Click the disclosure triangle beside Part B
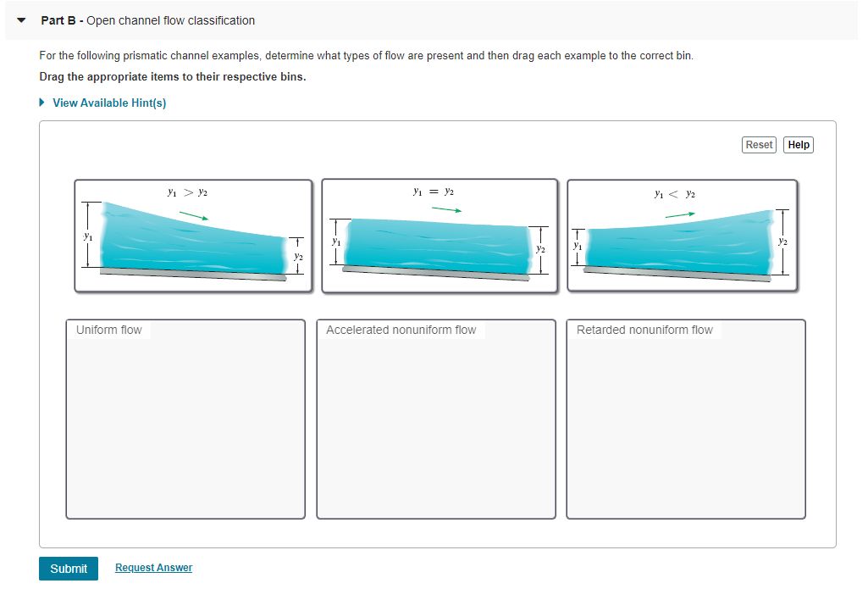 coord(20,19)
